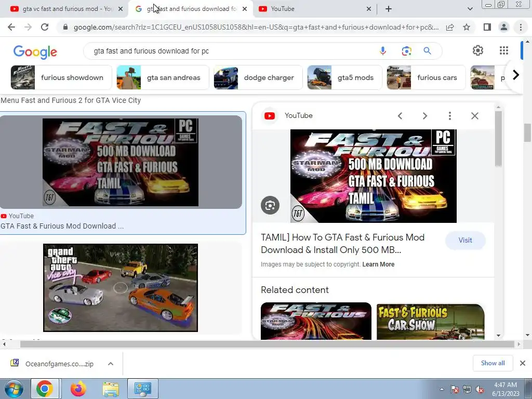The height and width of the screenshot is (399, 532).
Task: Open the Windows Start button
Action: 14,389
